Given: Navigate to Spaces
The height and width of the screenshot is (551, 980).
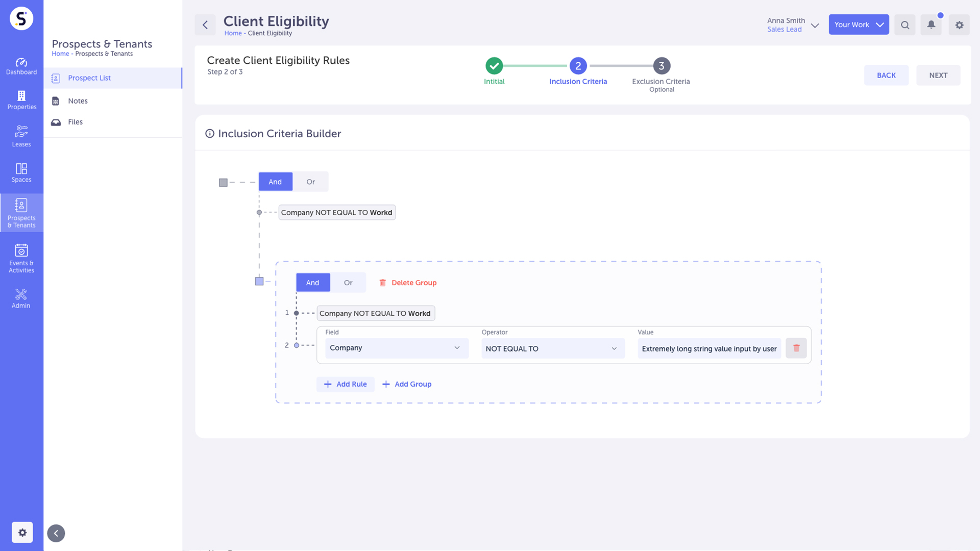Looking at the screenshot, I should point(21,172).
